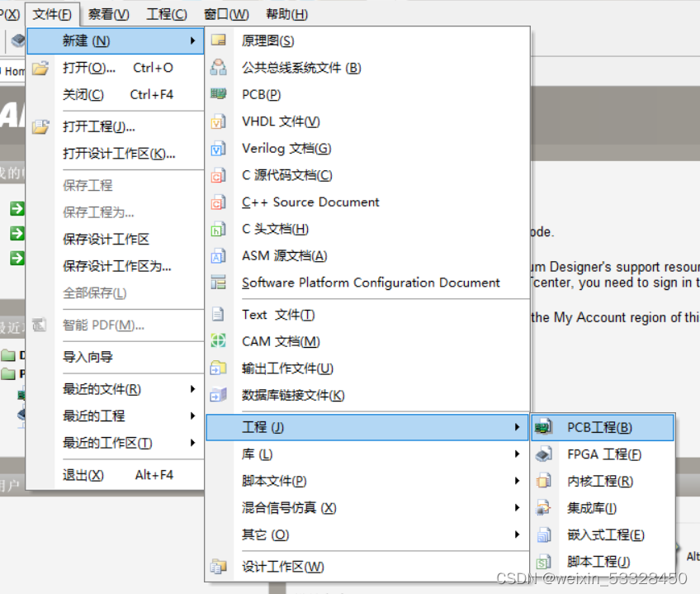
Task: Click the schematic (原理图) icon
Action: tap(218, 40)
